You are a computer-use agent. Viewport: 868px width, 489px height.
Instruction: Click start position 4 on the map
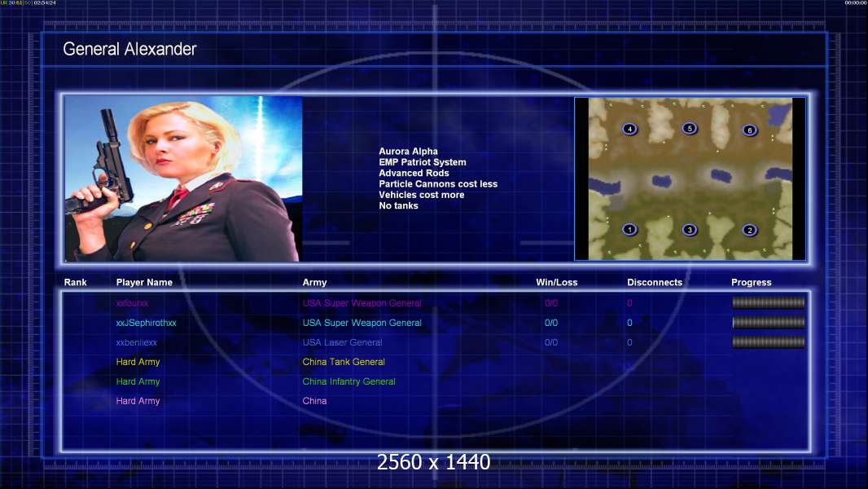[629, 129]
